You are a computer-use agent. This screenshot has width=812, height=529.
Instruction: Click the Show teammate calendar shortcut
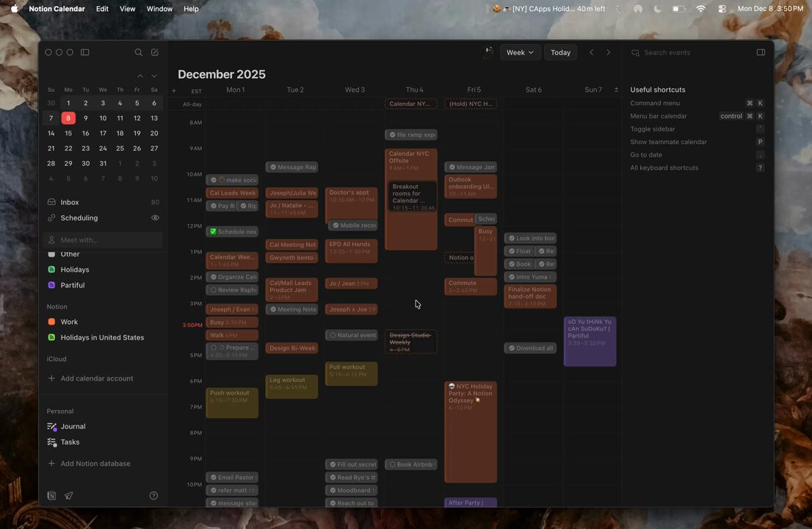tap(697, 142)
